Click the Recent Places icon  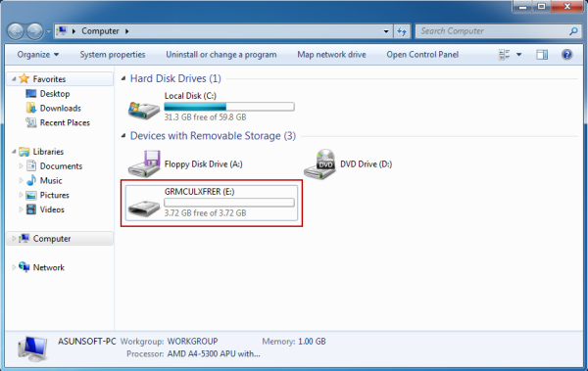tap(31, 122)
